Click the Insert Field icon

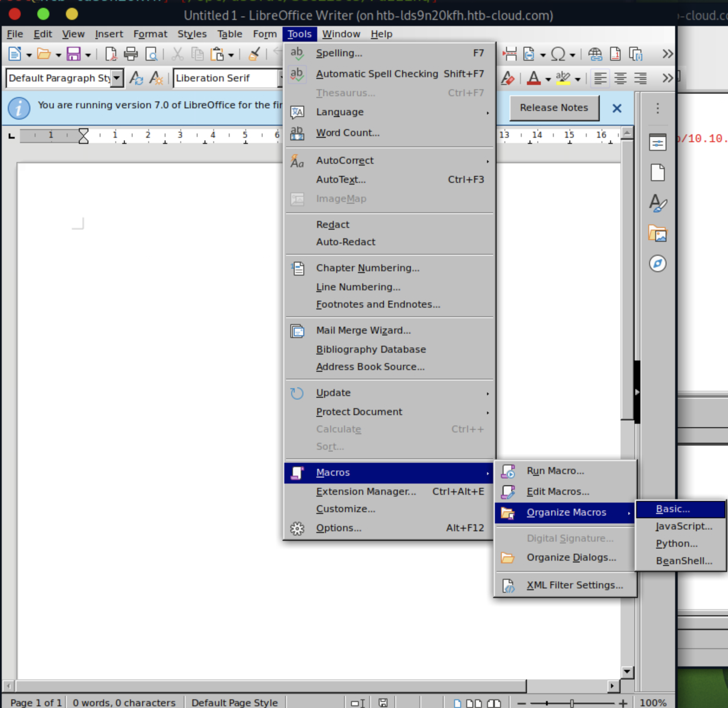click(x=529, y=54)
